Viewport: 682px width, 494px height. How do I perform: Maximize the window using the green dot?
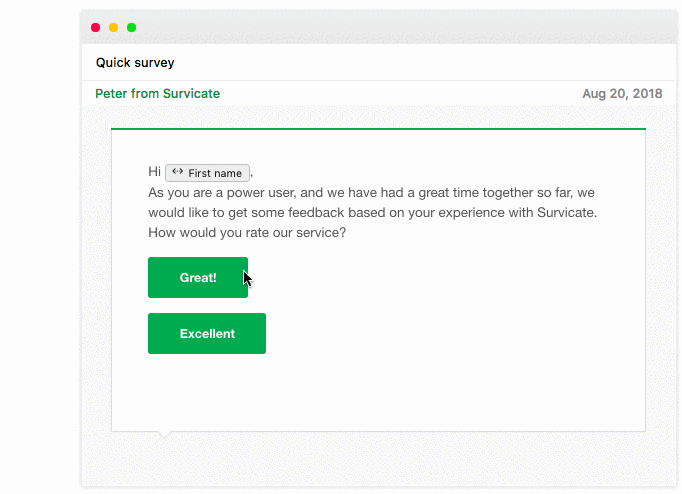pos(131,28)
